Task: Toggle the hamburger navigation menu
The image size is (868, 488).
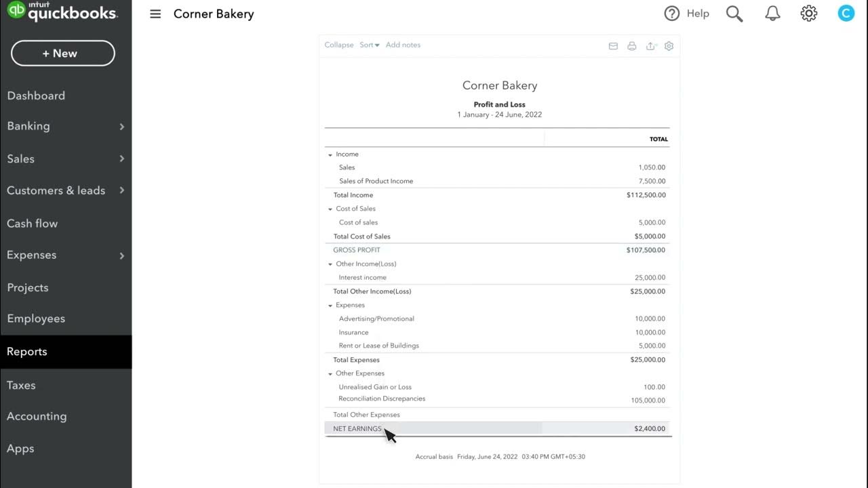Action: [x=155, y=14]
